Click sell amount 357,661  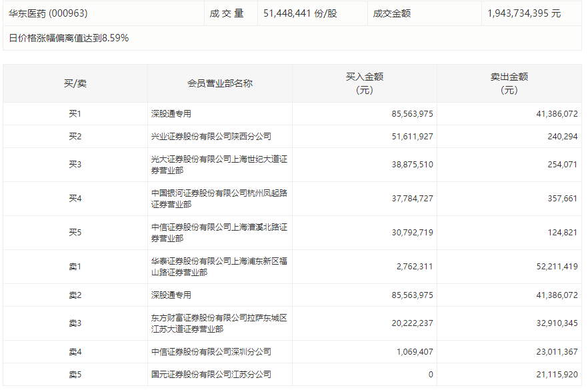tap(563, 198)
